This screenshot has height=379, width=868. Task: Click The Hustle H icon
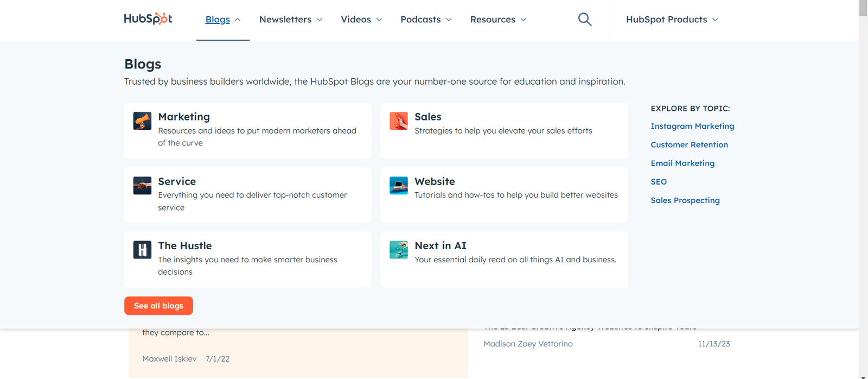point(142,250)
